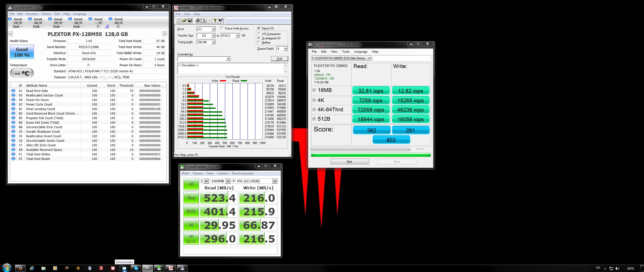Open red M taskbar icon

[x=113, y=268]
